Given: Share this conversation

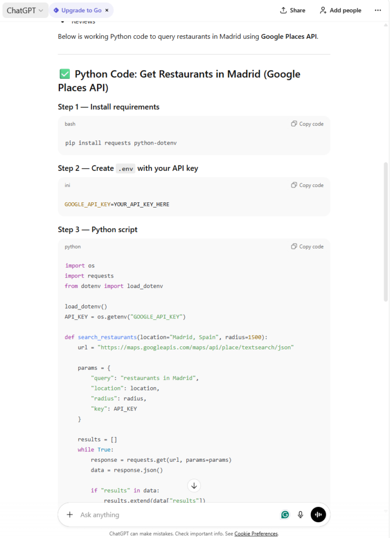Looking at the screenshot, I should coord(293,10).
